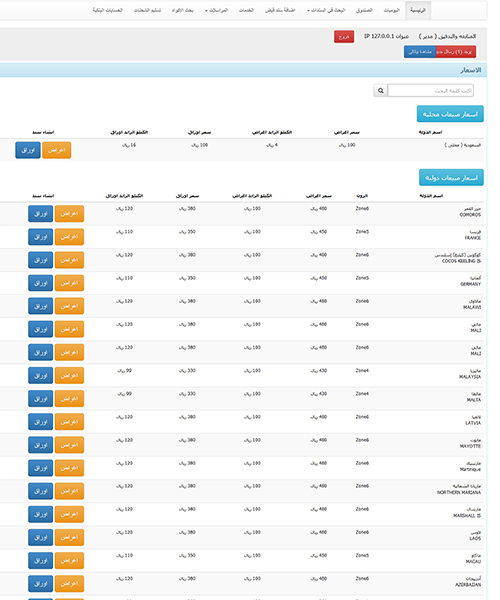Viewport: 500px width, 600px height.
Task: Open the المراسلات dropdown in the navbar
Action: (217, 10)
